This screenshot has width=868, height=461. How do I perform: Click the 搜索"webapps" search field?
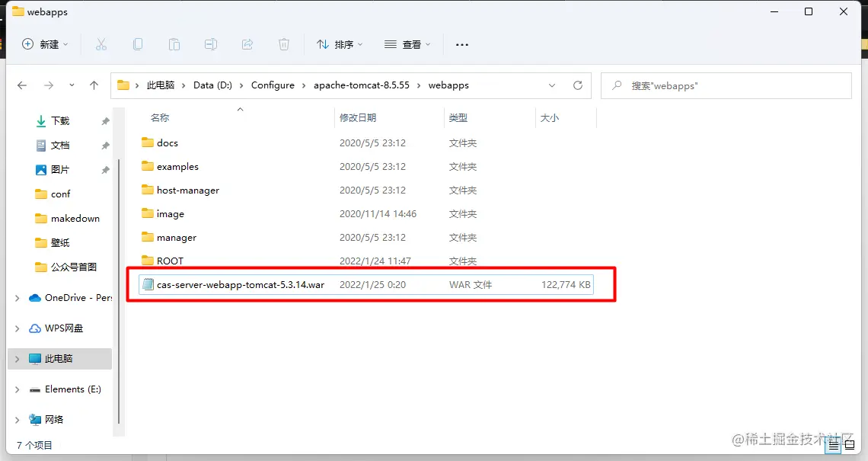tap(726, 86)
